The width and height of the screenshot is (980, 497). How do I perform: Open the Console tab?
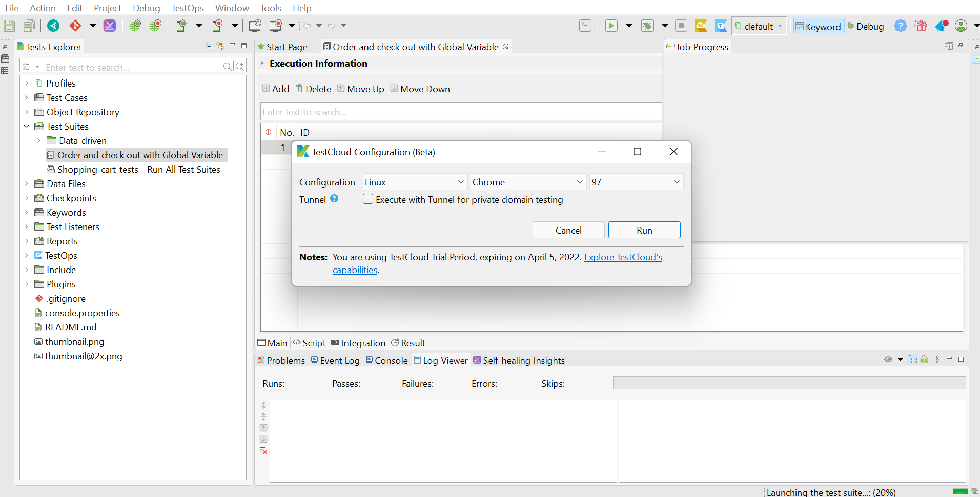[x=387, y=360]
